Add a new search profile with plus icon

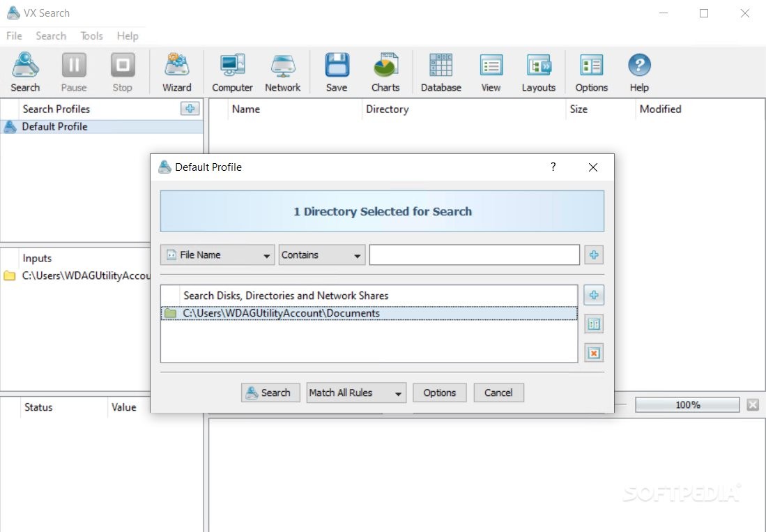click(190, 109)
